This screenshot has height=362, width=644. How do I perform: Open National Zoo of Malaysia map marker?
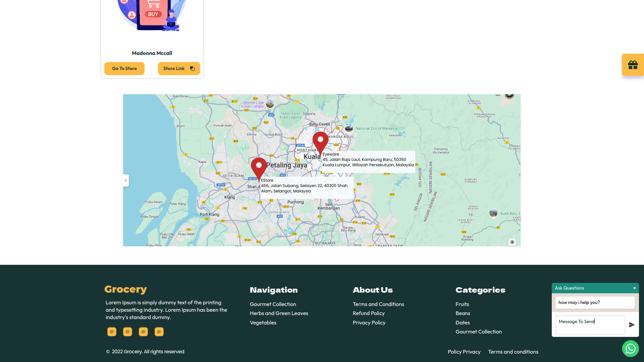[x=349, y=128]
